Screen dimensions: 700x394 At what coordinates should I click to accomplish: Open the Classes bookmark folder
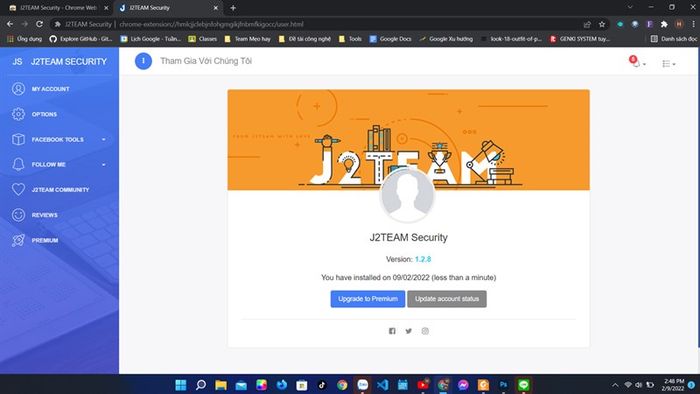[x=203, y=39]
